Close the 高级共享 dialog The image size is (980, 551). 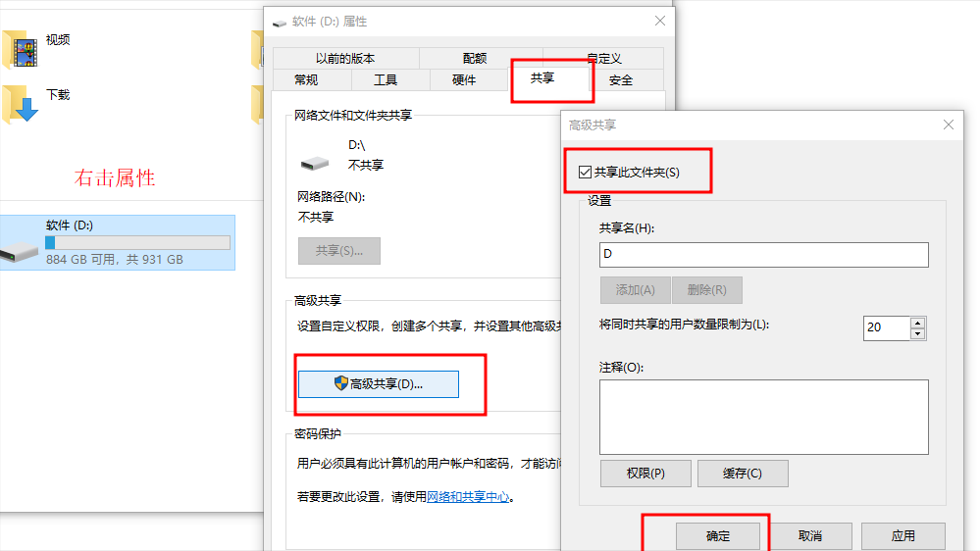[x=949, y=125]
